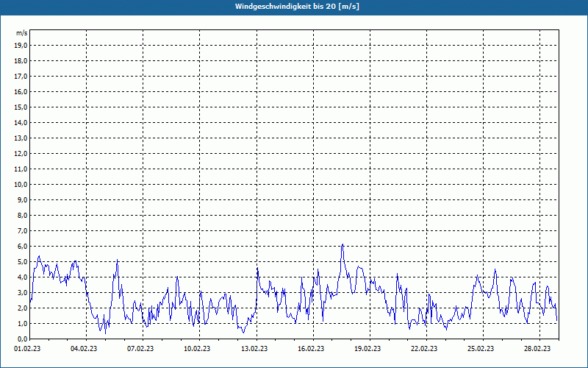Click the 8,0 y-axis label

click(22, 215)
